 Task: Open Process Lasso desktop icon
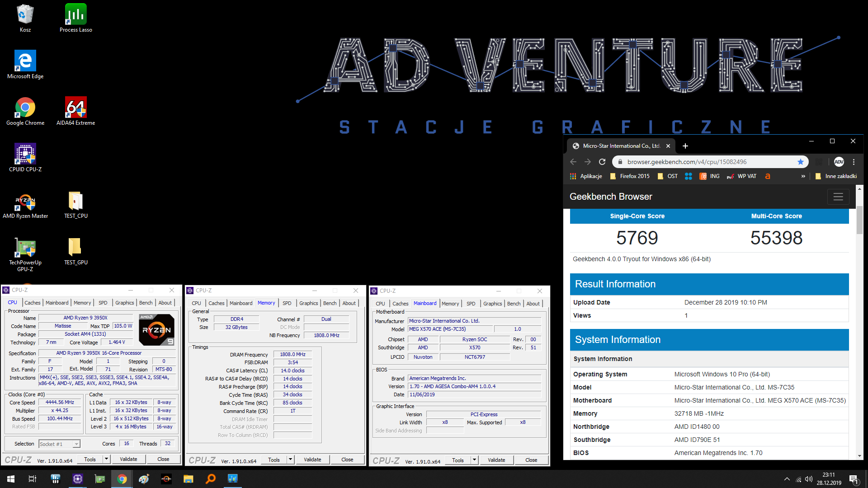coord(76,19)
